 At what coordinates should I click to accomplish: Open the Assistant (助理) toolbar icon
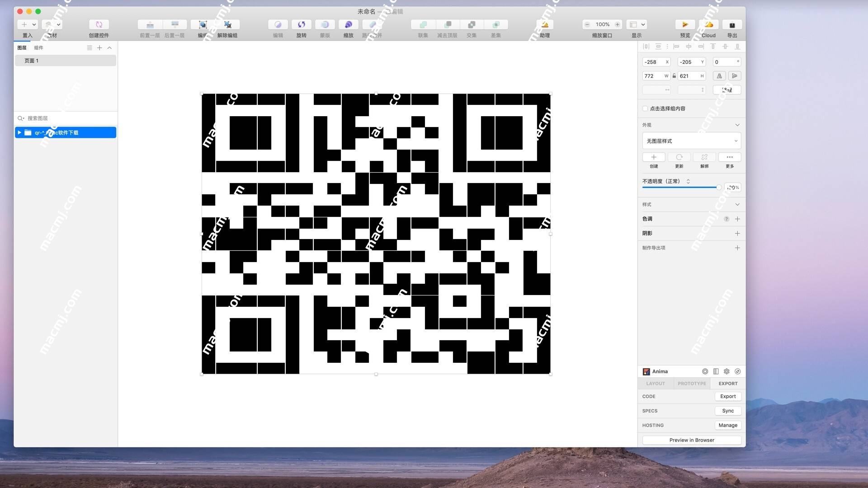545,24
